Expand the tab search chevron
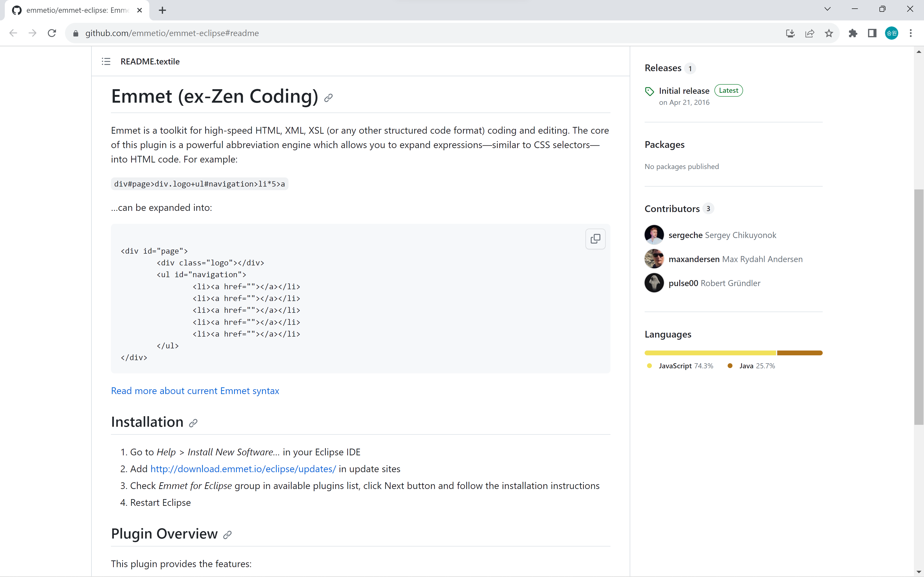The height and width of the screenshot is (577, 924). [828, 9]
